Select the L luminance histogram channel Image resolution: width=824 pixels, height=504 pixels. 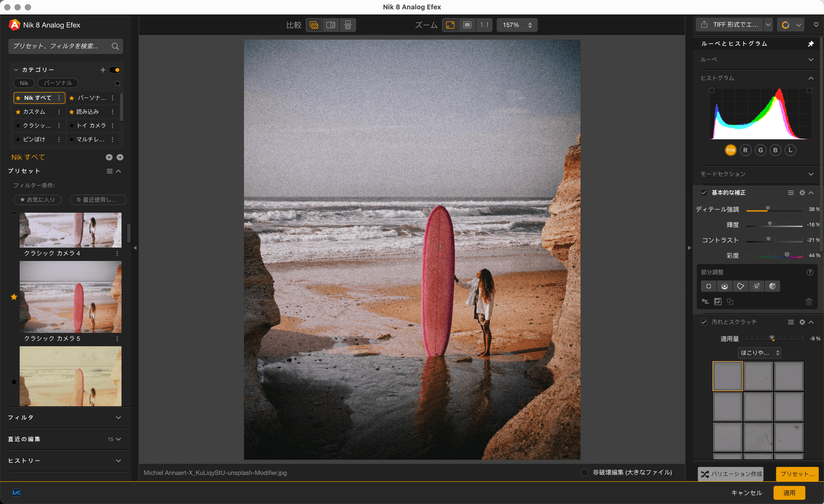pos(791,150)
